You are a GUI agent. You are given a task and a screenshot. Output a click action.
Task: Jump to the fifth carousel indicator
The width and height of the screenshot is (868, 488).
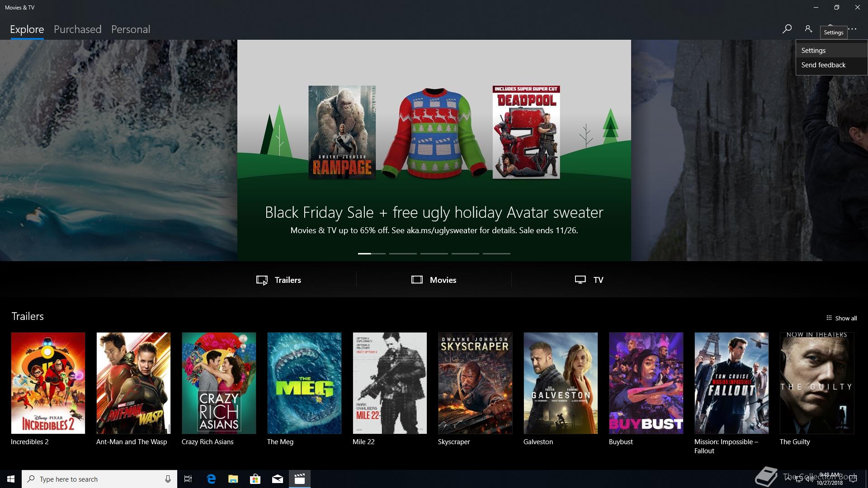coord(496,253)
